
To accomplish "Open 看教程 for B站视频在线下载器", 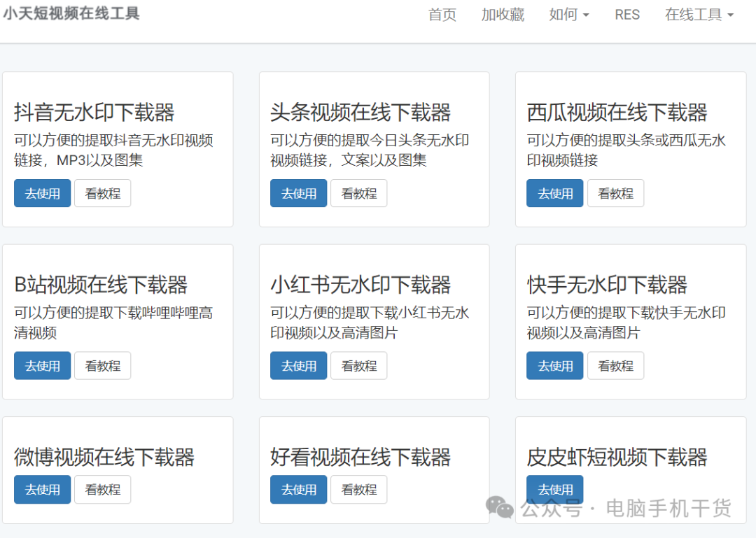I will [x=103, y=366].
